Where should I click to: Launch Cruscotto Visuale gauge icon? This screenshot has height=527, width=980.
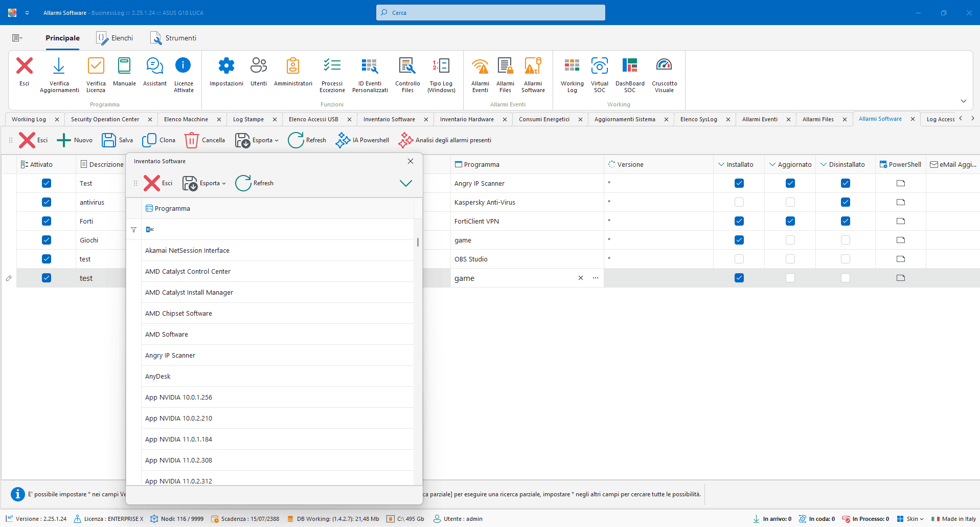point(664,66)
